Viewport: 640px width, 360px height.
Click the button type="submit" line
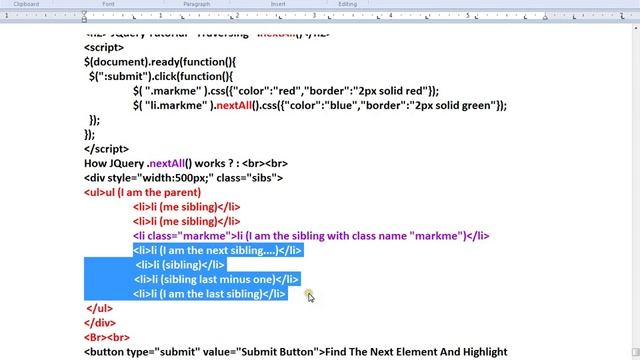coord(296,352)
